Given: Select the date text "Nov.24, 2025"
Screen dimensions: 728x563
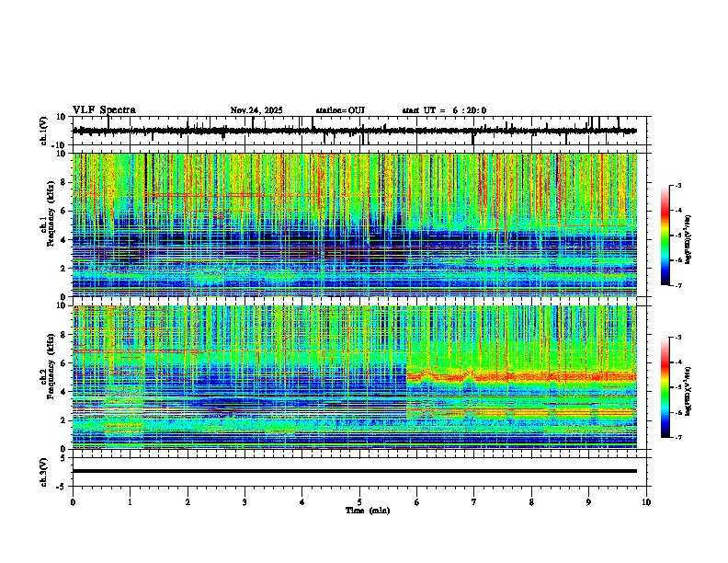Looking at the screenshot, I should click(256, 110).
